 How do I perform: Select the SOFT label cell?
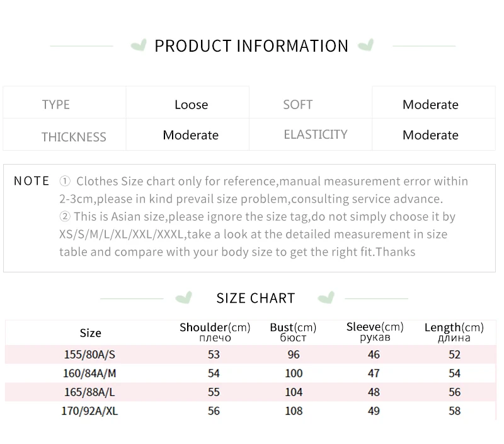pyautogui.click(x=297, y=105)
